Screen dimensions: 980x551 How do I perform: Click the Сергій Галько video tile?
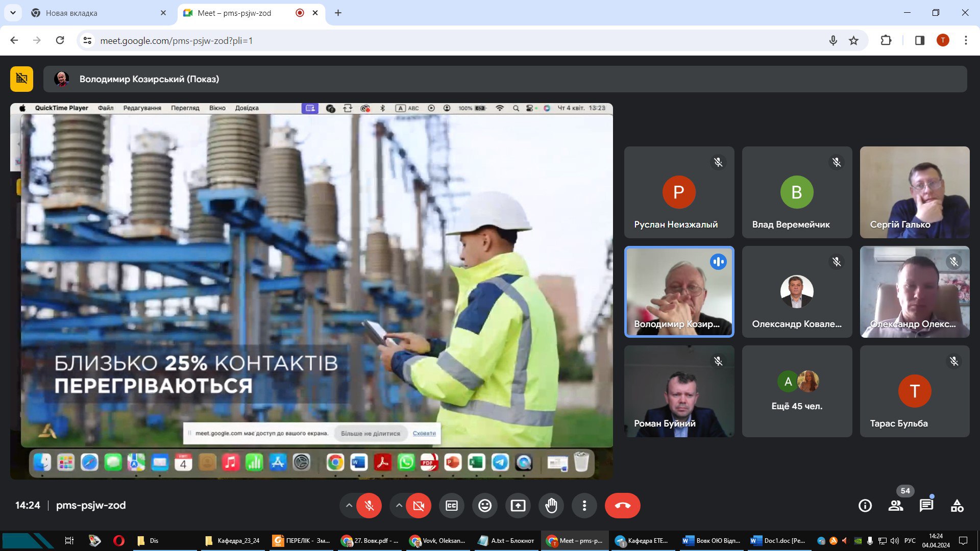click(914, 192)
